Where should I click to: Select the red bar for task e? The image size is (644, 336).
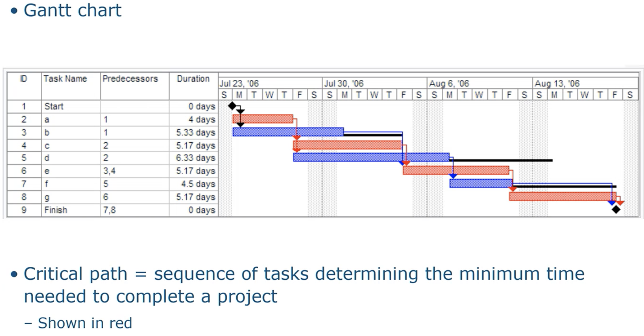point(456,170)
